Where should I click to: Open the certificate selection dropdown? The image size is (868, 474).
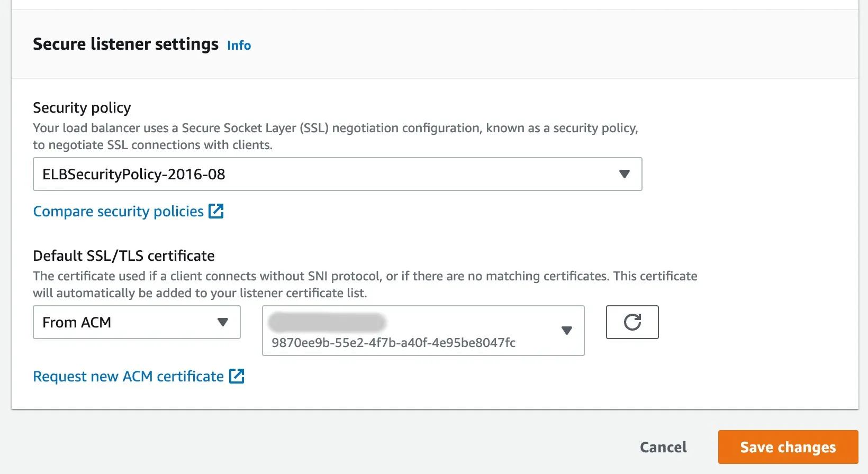point(413,331)
